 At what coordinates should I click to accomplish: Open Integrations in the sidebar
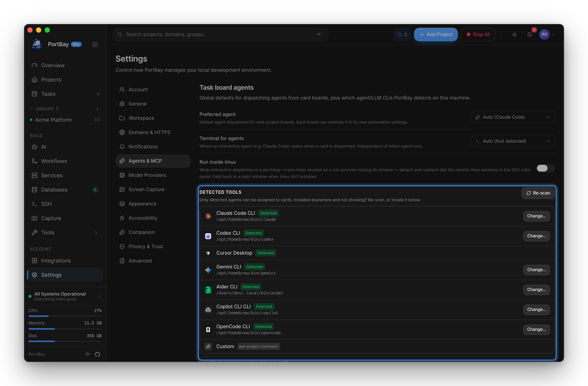[65, 261]
